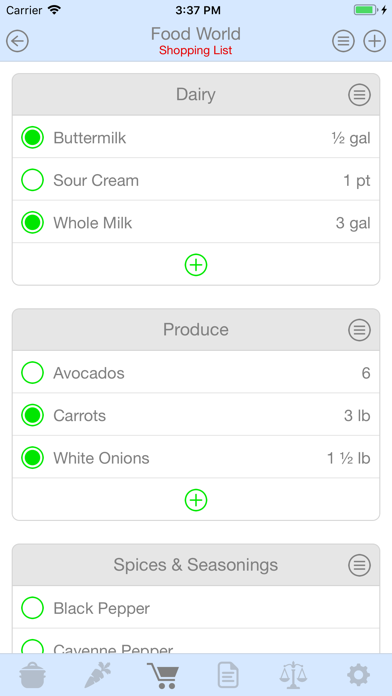The width and height of the screenshot is (392, 696).
Task: Select the shopping cart tab
Action: [x=163, y=675]
